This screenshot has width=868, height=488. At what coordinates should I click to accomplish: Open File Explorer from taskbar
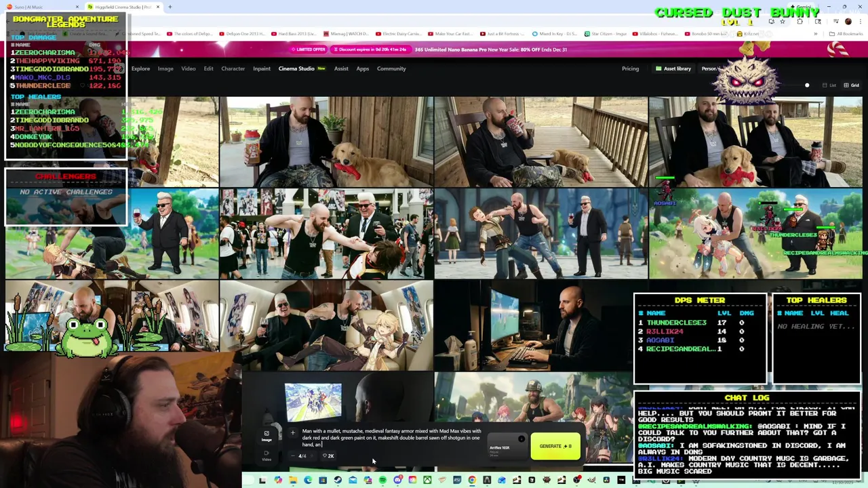click(x=293, y=480)
